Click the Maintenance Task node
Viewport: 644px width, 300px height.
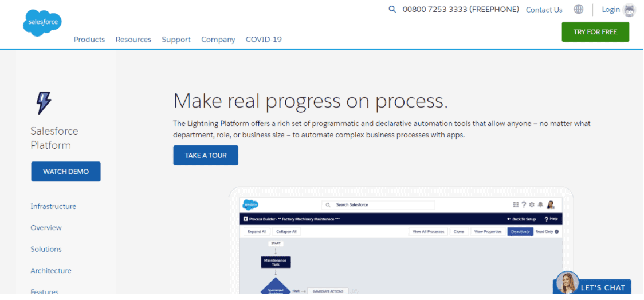point(276,262)
